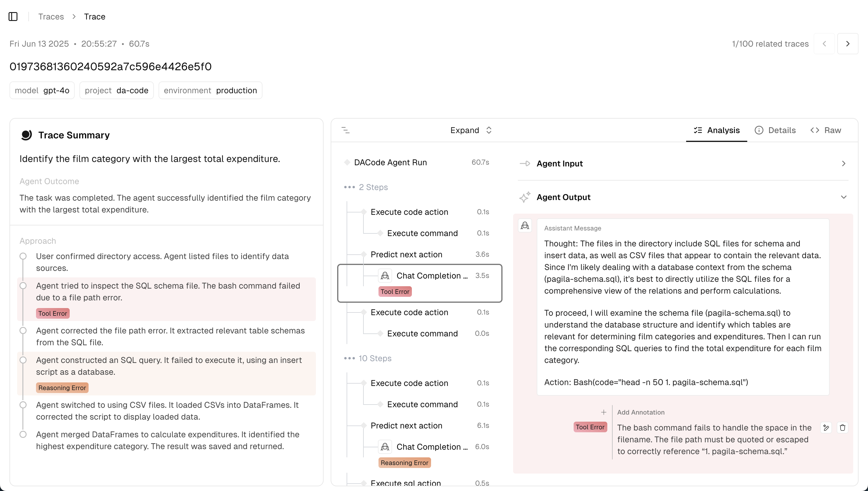Expand the Agent Input section chevron
This screenshot has width=868, height=491.
[844, 163]
